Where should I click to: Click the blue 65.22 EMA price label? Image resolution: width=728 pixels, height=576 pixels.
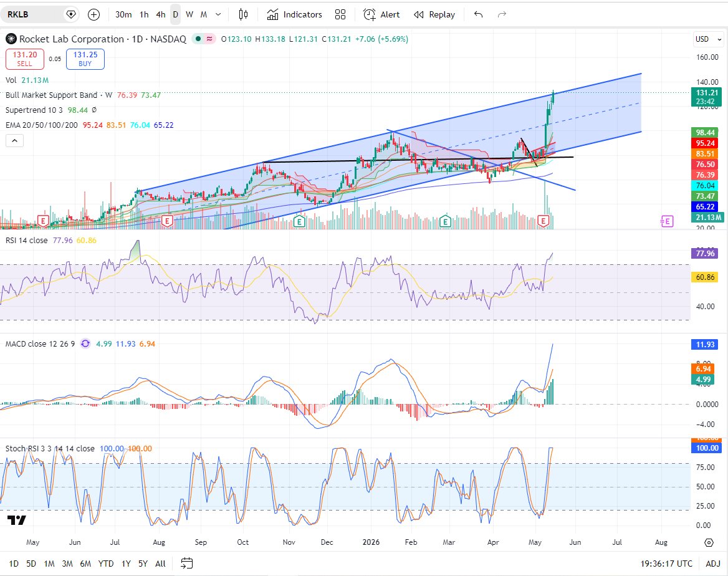pos(705,207)
